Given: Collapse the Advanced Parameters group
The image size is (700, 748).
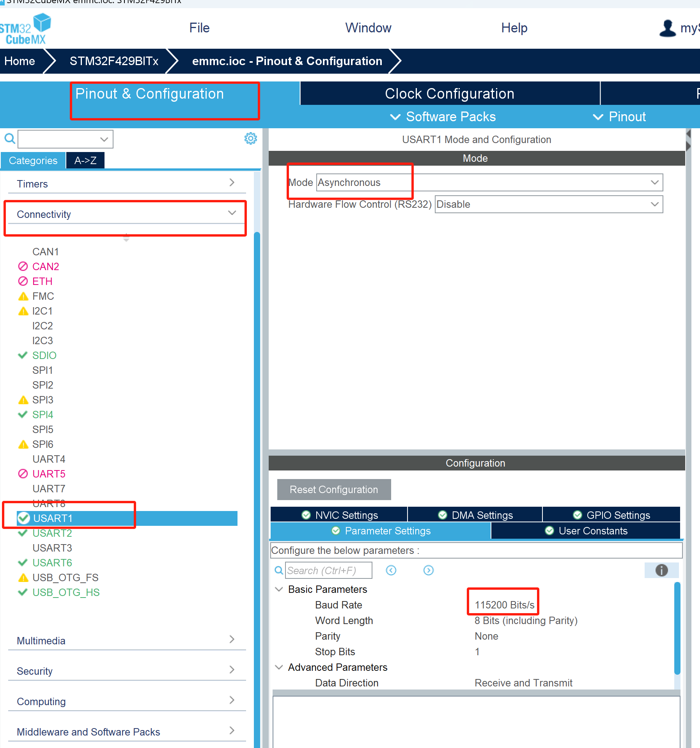Looking at the screenshot, I should 279,667.
